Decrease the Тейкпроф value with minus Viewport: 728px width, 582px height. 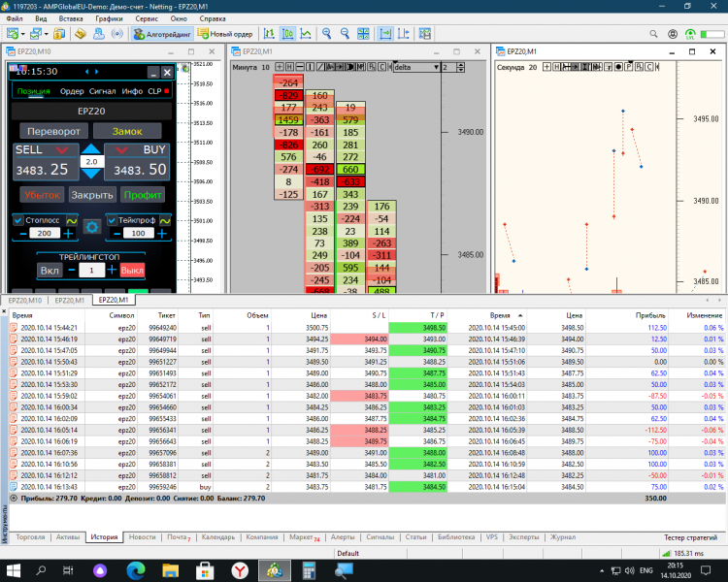coord(117,234)
